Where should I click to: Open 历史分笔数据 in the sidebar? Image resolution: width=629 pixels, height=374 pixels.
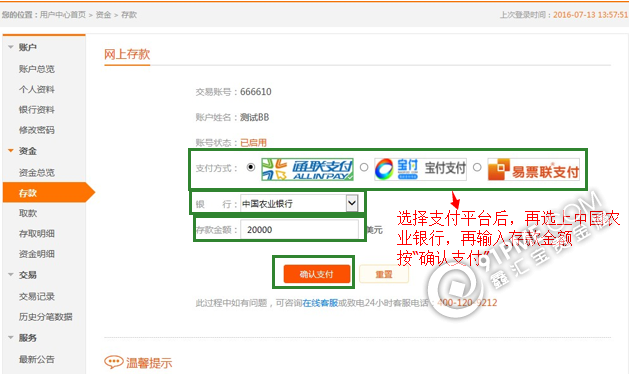45,317
